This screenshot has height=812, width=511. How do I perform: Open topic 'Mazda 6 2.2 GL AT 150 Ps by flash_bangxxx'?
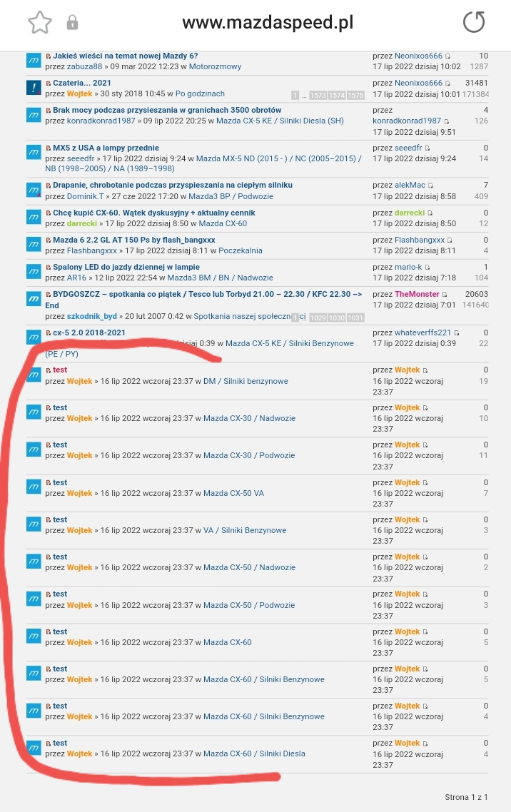[133, 240]
